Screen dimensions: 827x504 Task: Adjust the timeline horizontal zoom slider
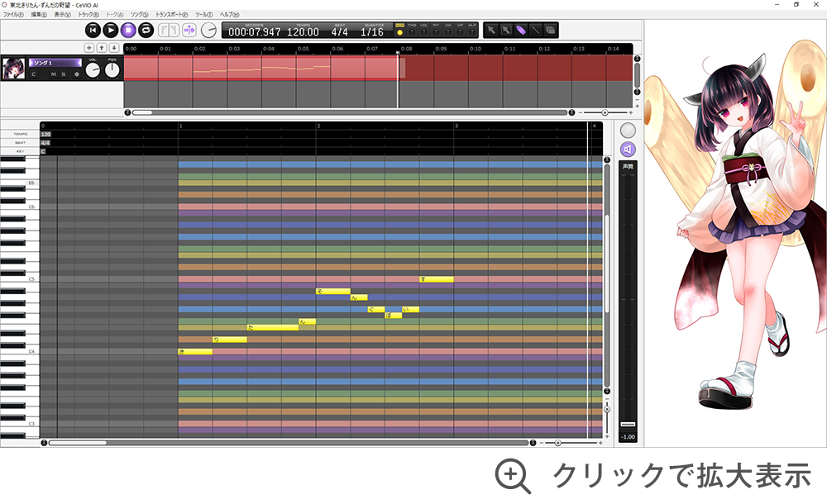605,113
